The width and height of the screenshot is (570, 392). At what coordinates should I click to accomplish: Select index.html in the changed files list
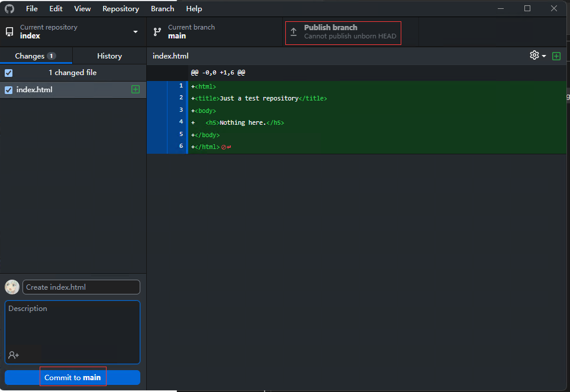coord(73,90)
